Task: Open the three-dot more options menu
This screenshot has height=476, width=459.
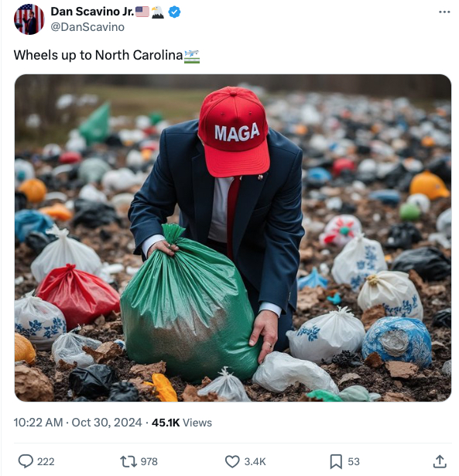Action: [444, 12]
